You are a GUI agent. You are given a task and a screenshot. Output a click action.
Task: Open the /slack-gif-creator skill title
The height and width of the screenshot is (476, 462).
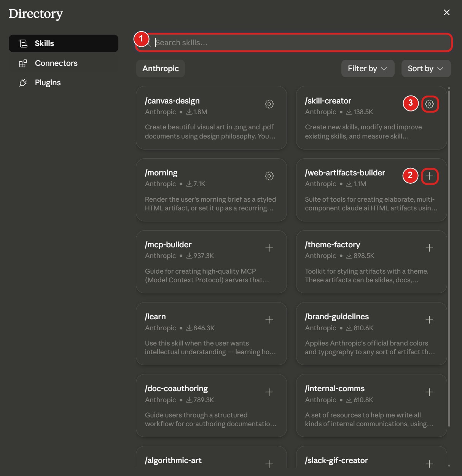pyautogui.click(x=336, y=460)
